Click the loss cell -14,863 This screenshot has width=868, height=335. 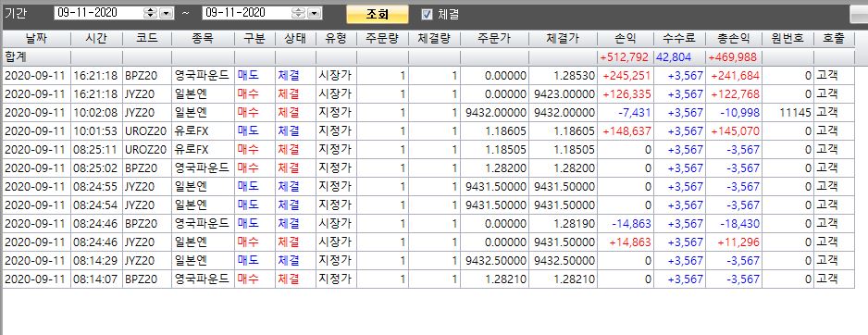(632, 224)
